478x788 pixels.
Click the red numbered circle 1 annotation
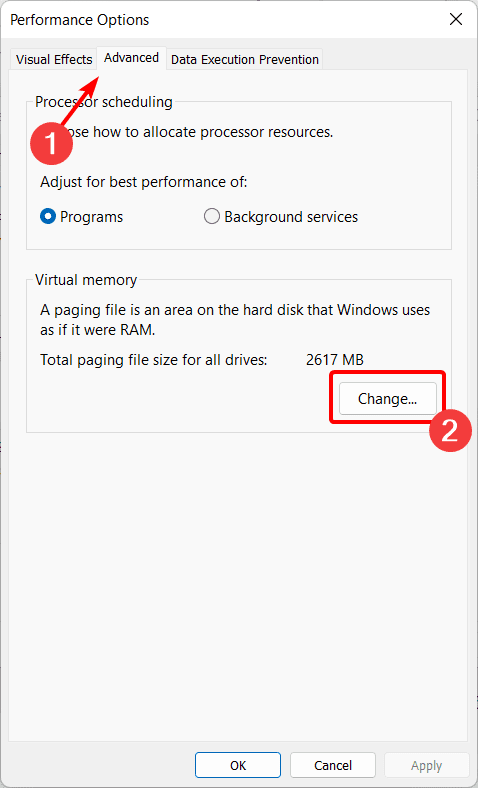pyautogui.click(x=52, y=143)
